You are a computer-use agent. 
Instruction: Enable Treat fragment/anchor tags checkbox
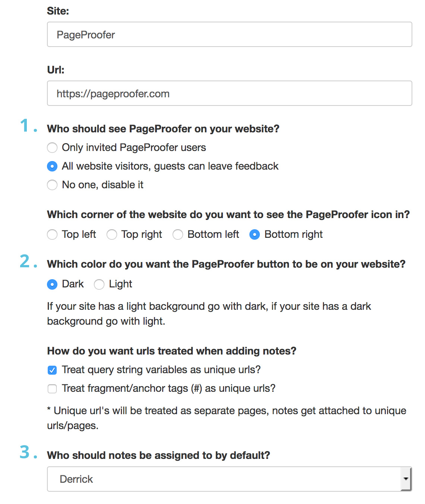point(52,389)
